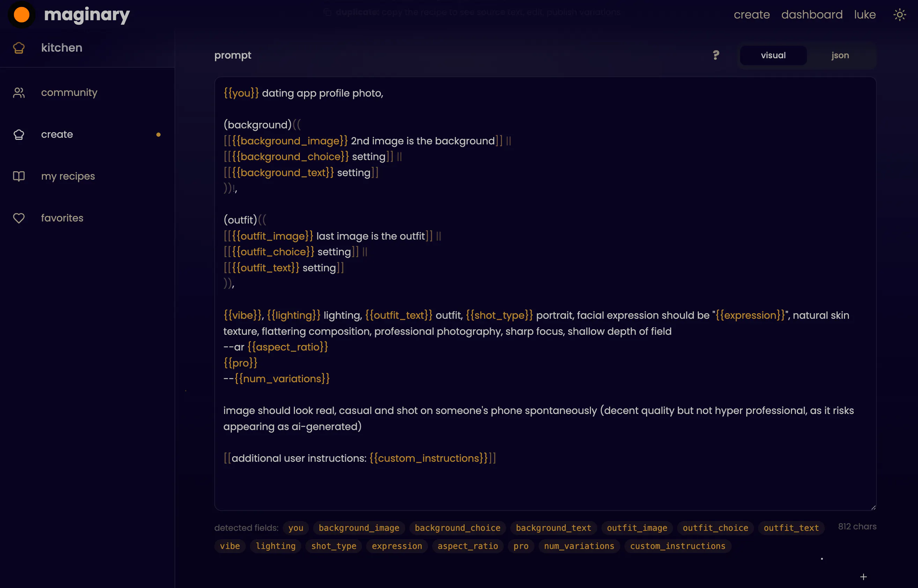Click {{custom_instructions}} variable in prompt
918x588 pixels.
pos(429,458)
